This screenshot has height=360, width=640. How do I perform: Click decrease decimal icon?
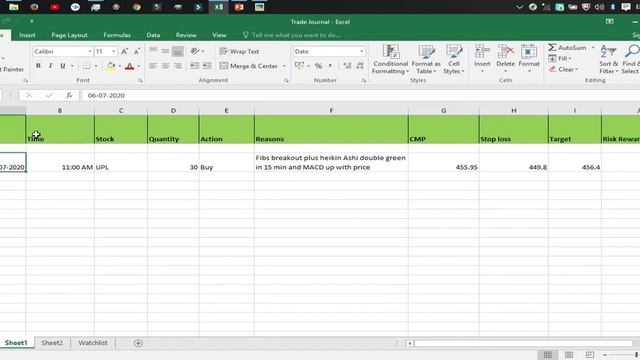pos(360,66)
